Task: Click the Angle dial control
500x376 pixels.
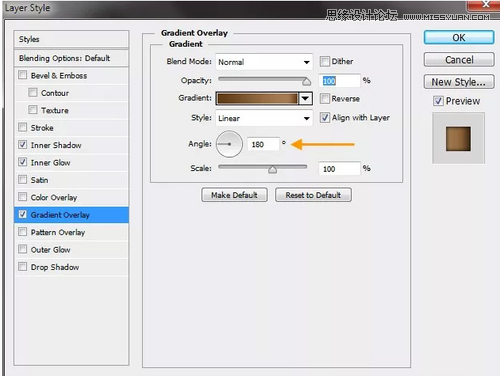Action: (x=229, y=144)
